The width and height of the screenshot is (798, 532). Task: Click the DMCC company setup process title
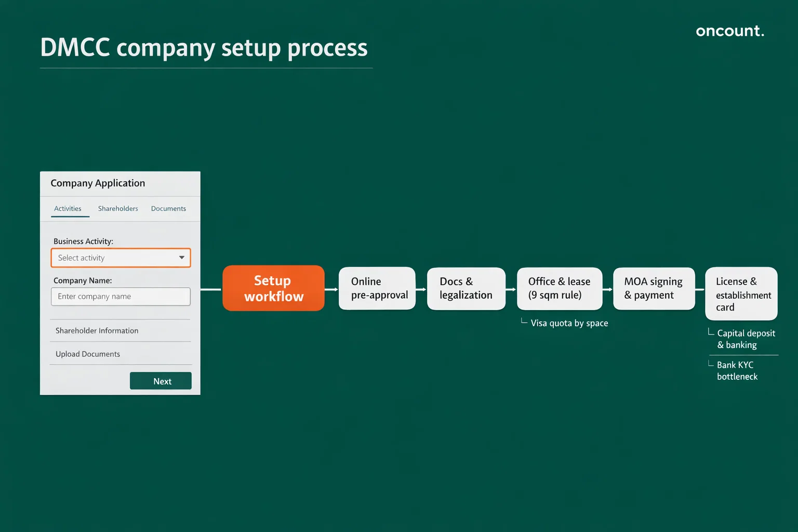point(204,48)
